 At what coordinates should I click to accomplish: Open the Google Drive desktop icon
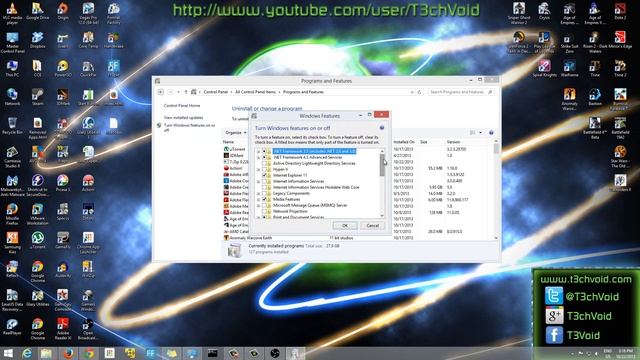38,12
